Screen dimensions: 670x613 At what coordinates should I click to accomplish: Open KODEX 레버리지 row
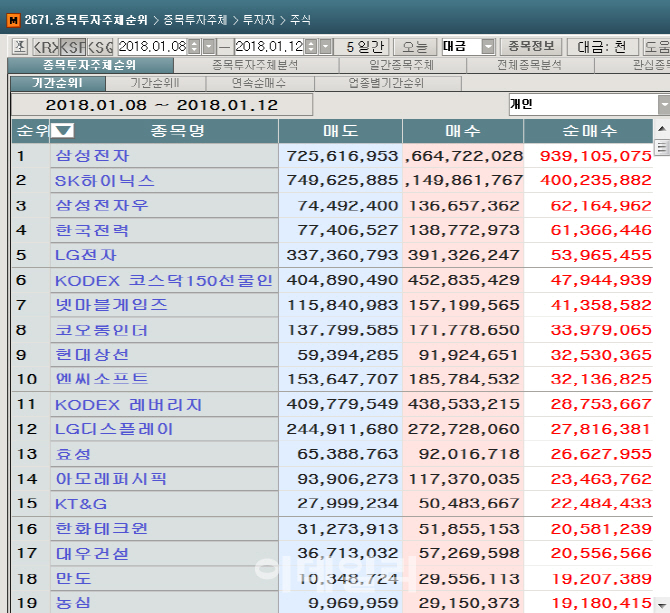click(x=128, y=404)
